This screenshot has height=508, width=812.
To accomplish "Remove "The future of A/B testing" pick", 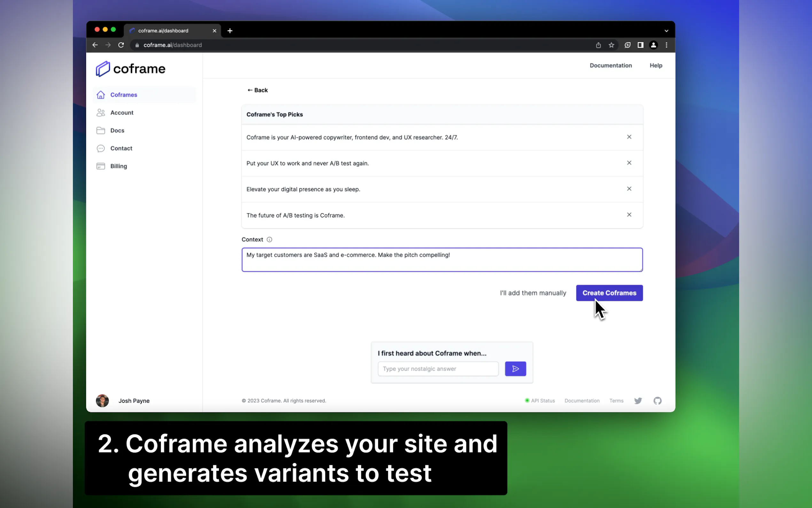I will (629, 215).
